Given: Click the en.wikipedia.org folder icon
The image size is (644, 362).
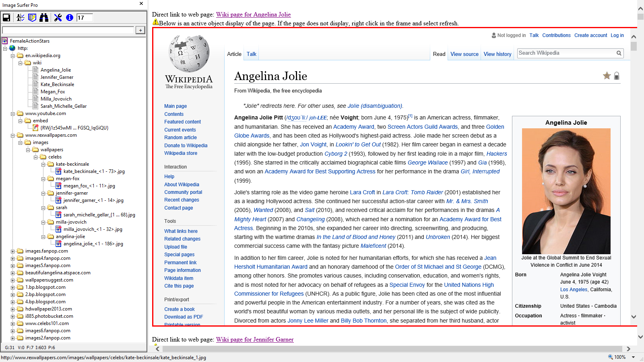Looking at the screenshot, I should (x=20, y=56).
